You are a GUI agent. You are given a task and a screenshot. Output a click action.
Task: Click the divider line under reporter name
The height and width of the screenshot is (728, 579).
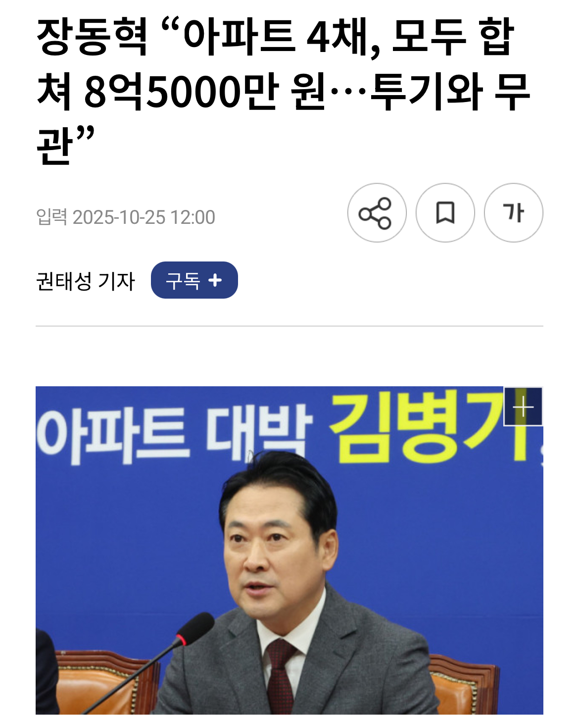289,326
